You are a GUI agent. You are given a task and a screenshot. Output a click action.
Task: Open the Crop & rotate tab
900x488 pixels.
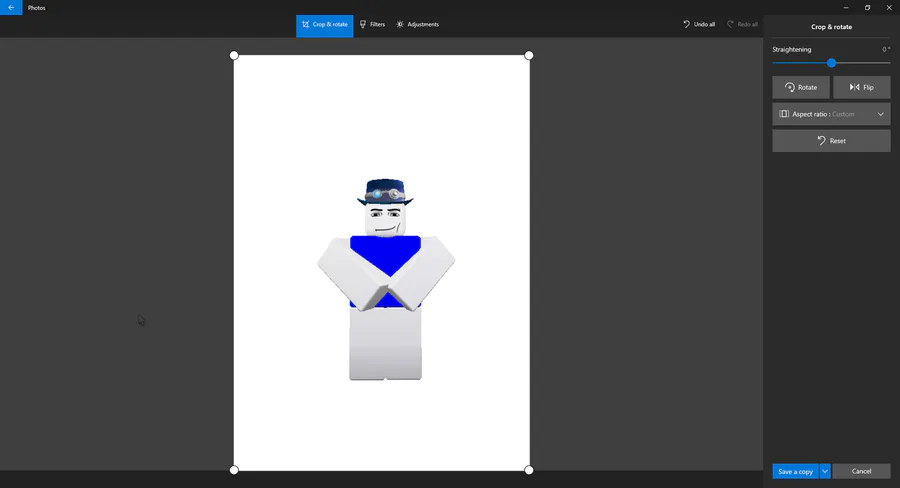(324, 25)
